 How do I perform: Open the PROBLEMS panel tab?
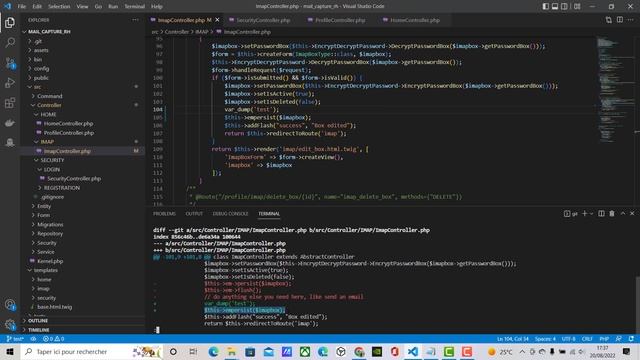point(164,213)
